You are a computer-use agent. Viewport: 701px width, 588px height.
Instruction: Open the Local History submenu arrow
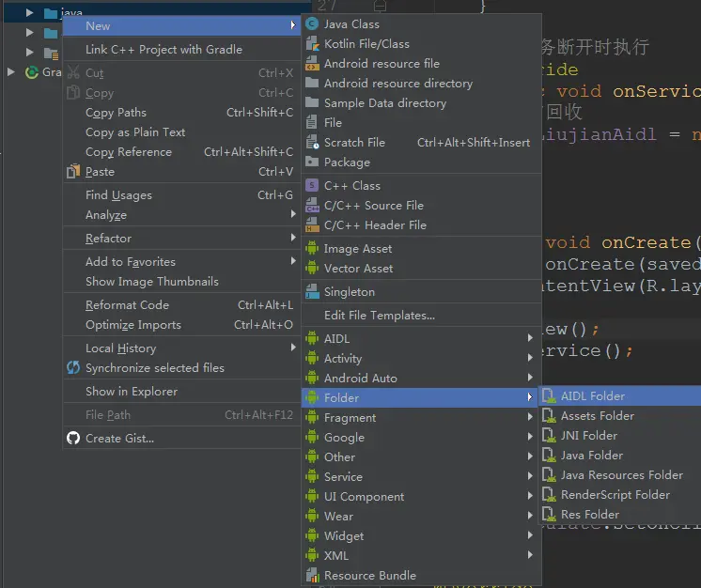[x=293, y=348]
